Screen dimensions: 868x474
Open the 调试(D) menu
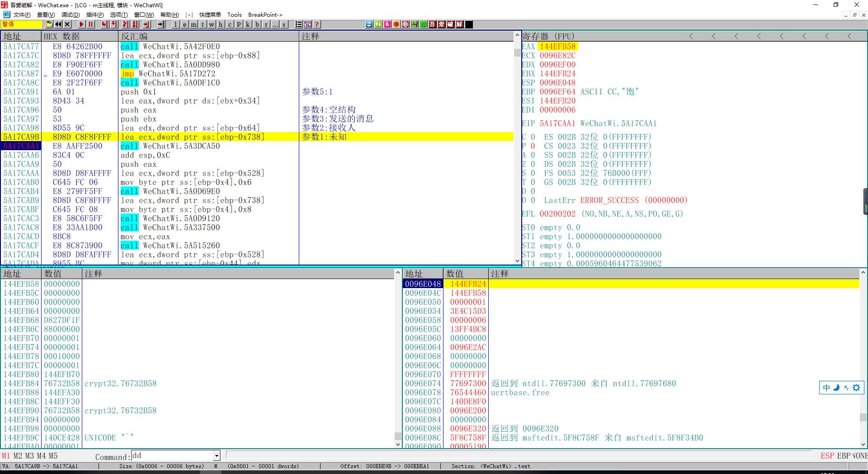click(x=70, y=15)
